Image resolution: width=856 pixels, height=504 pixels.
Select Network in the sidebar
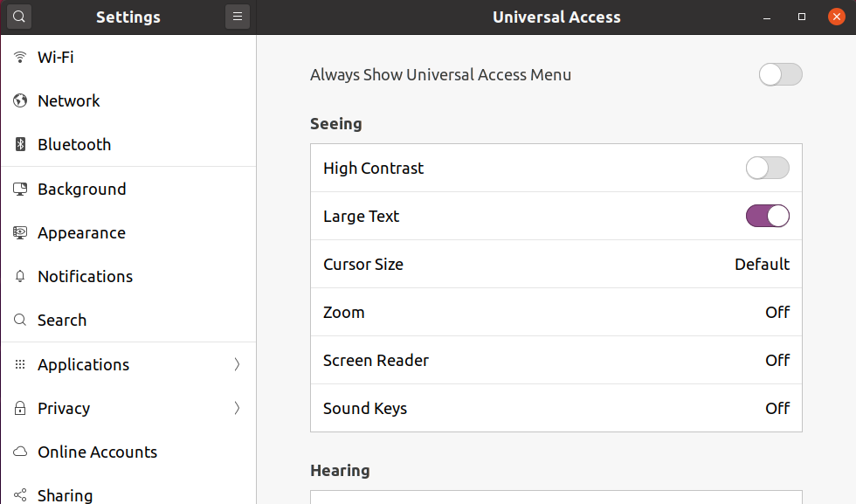tap(67, 100)
